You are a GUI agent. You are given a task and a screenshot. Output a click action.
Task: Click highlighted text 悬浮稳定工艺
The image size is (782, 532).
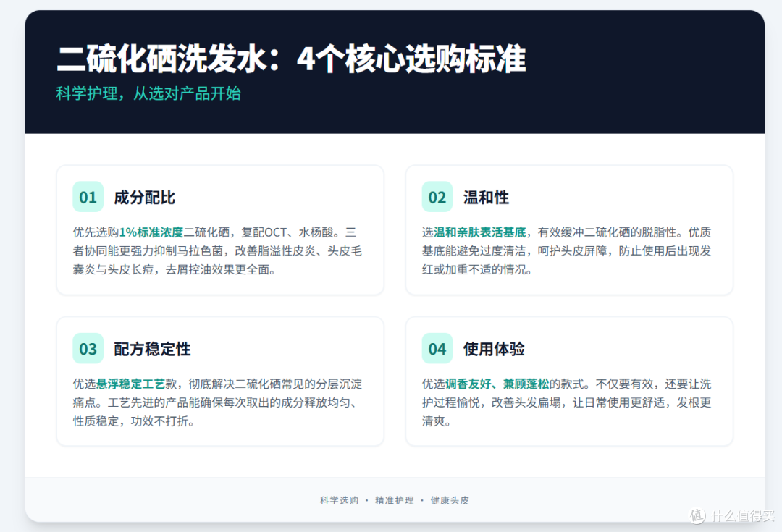pyautogui.click(x=130, y=384)
